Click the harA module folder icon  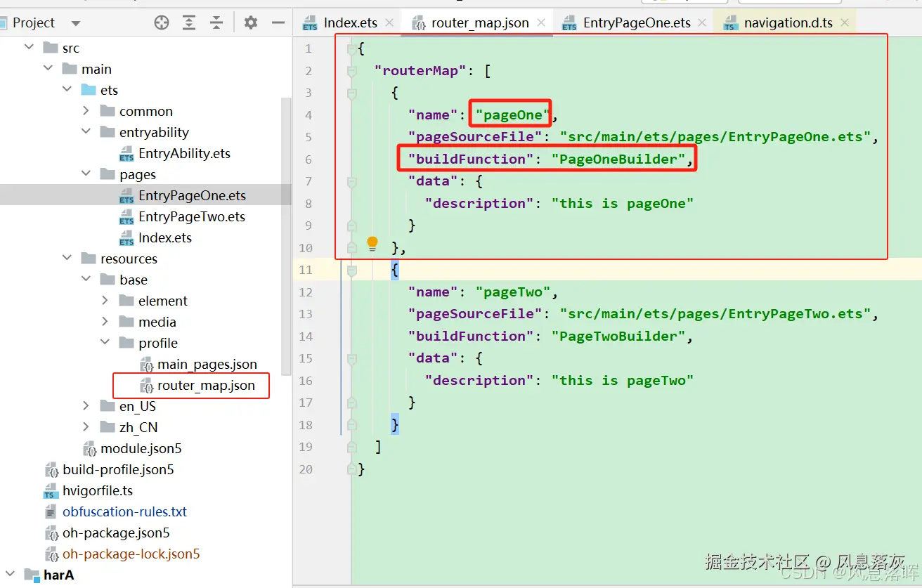[32, 575]
